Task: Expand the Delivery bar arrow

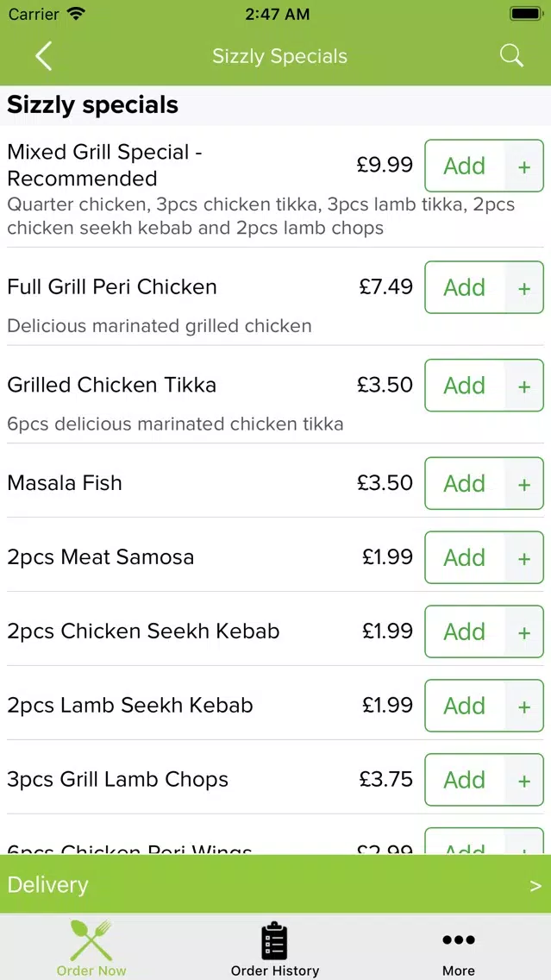Action: click(x=535, y=886)
